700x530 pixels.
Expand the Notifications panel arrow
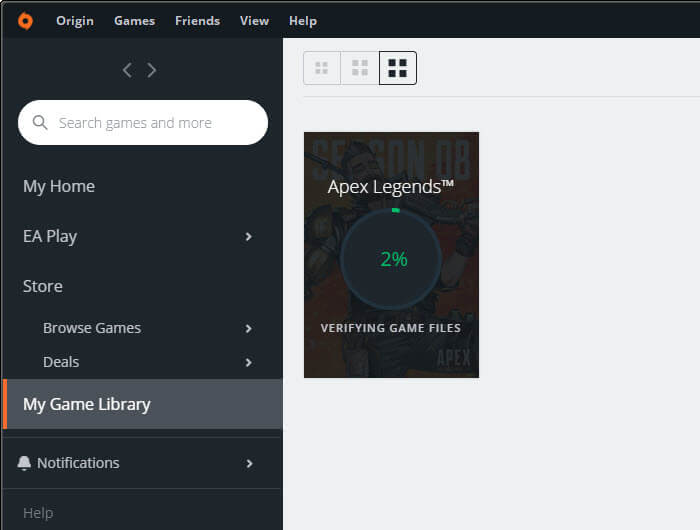point(250,463)
